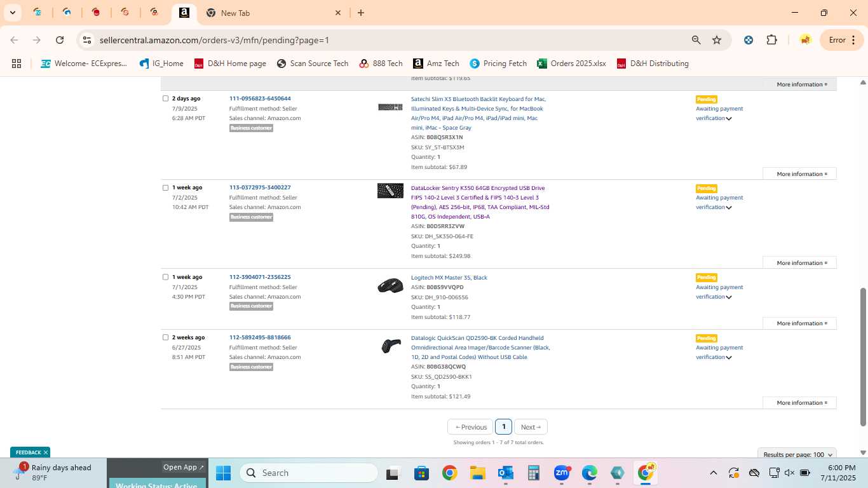Image resolution: width=868 pixels, height=488 pixels.
Task: Open order 113-0372975-3400227 link
Action: 260,187
